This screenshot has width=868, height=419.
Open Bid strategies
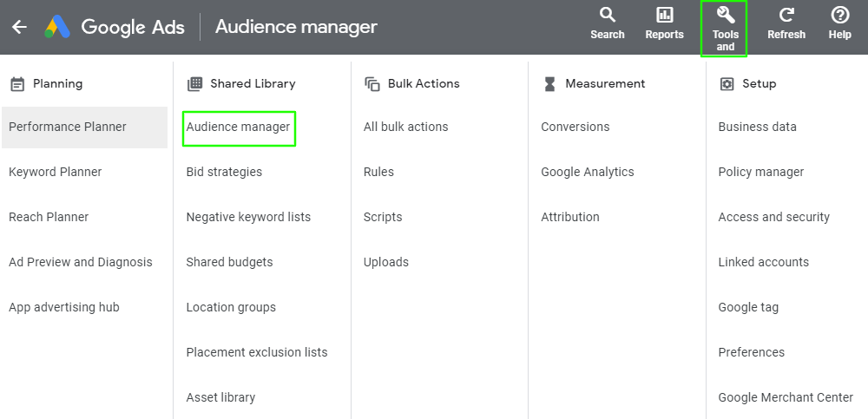point(224,172)
